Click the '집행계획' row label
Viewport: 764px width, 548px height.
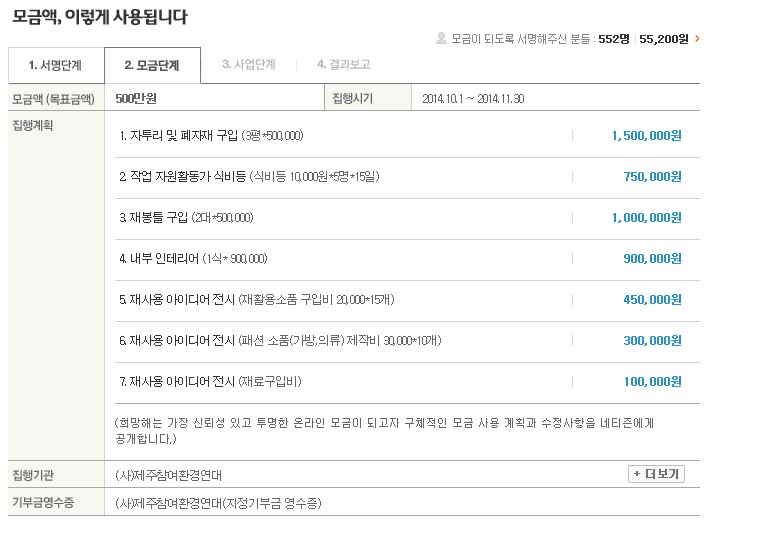[33, 125]
